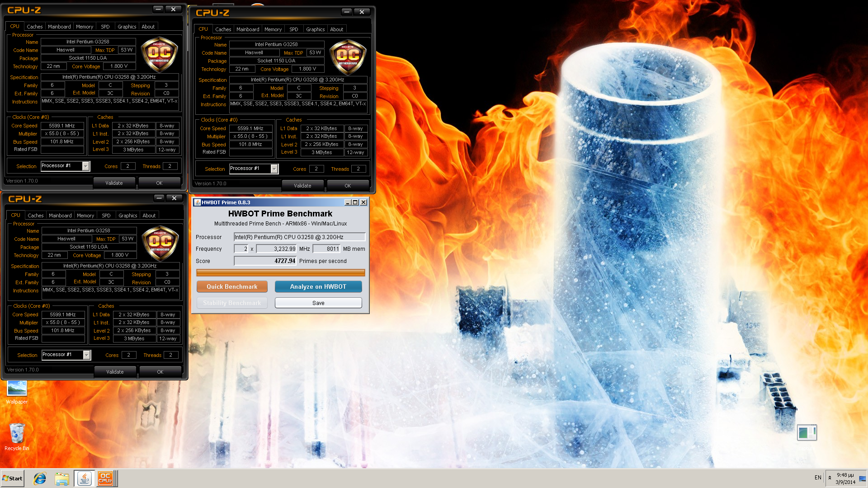Open SPD tab in top-right CPU-Z

294,29
